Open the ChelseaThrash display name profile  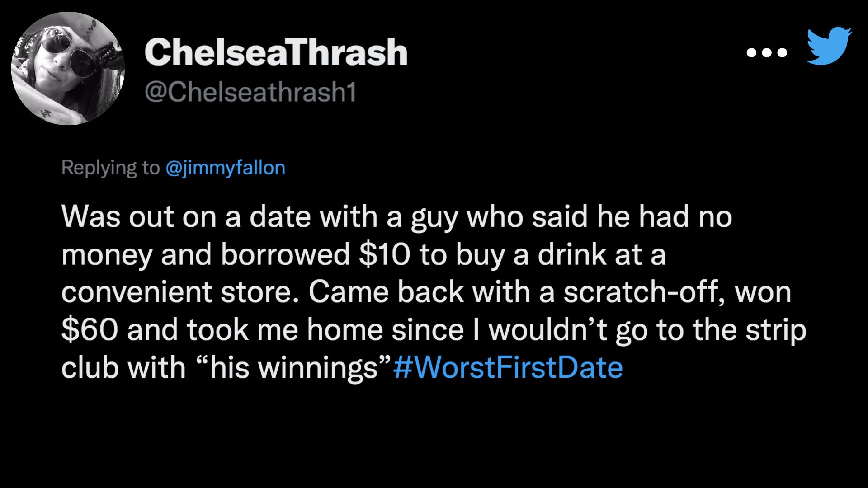pos(276,52)
